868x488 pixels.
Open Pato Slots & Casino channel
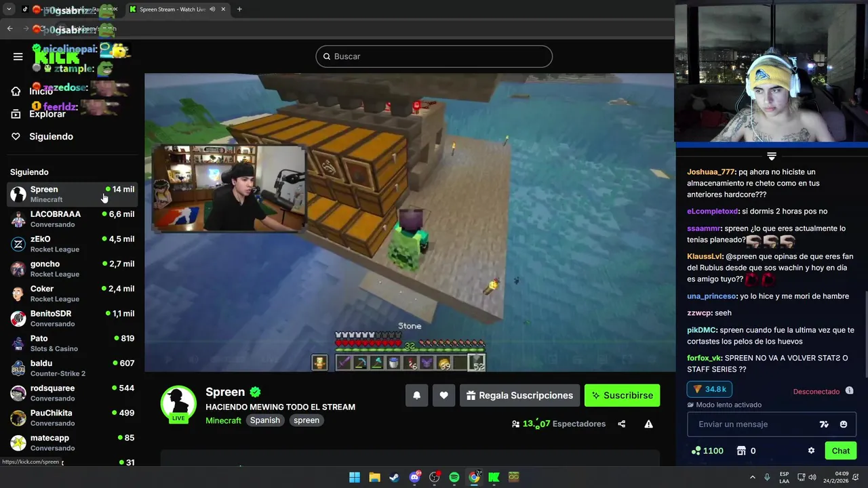pyautogui.click(x=73, y=343)
